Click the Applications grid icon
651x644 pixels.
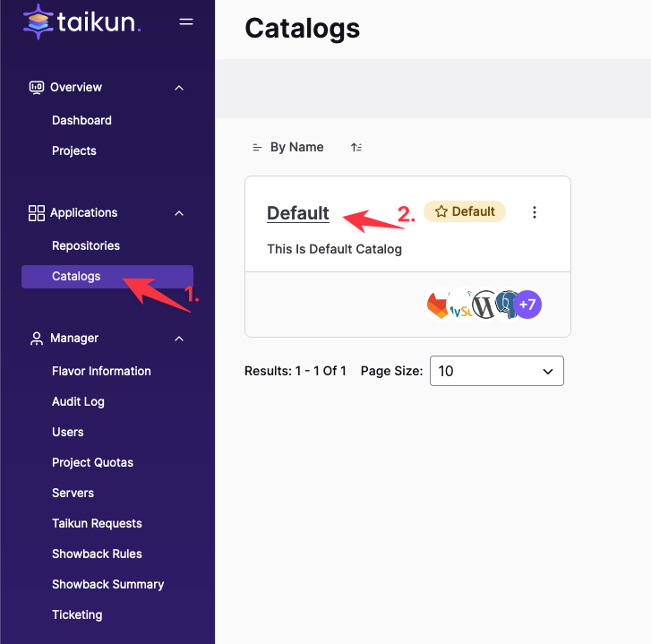[36, 213]
